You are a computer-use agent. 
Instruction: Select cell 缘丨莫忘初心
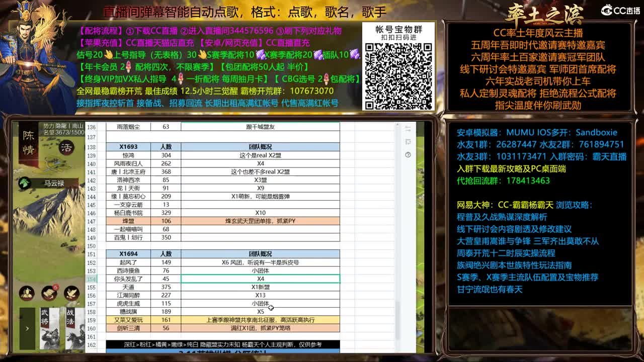click(128, 196)
